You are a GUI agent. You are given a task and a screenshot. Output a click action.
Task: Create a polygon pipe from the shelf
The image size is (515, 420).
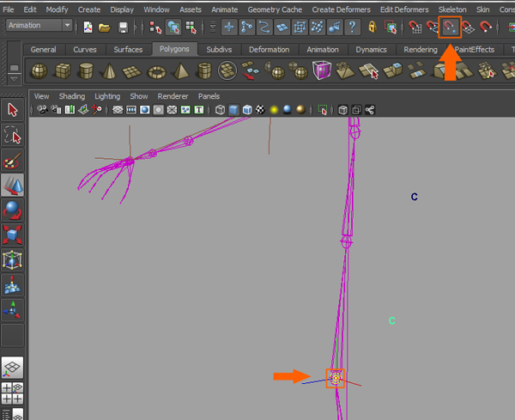click(x=204, y=71)
